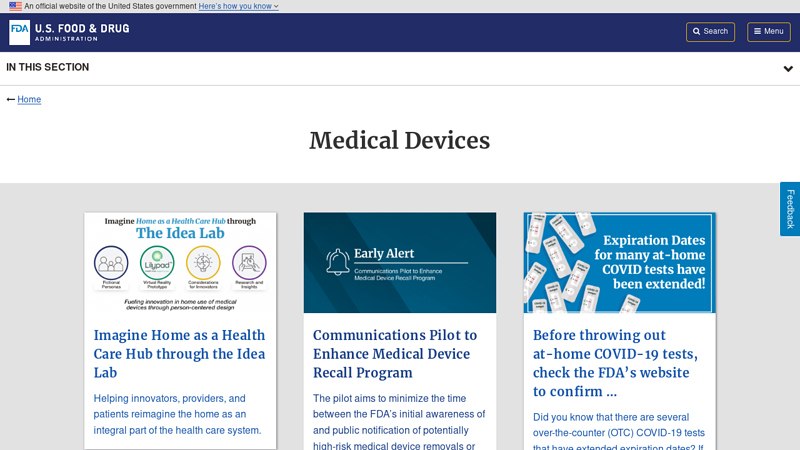The image size is (800, 450).
Task: Click the Fictional Personas circle icon
Action: tap(111, 263)
